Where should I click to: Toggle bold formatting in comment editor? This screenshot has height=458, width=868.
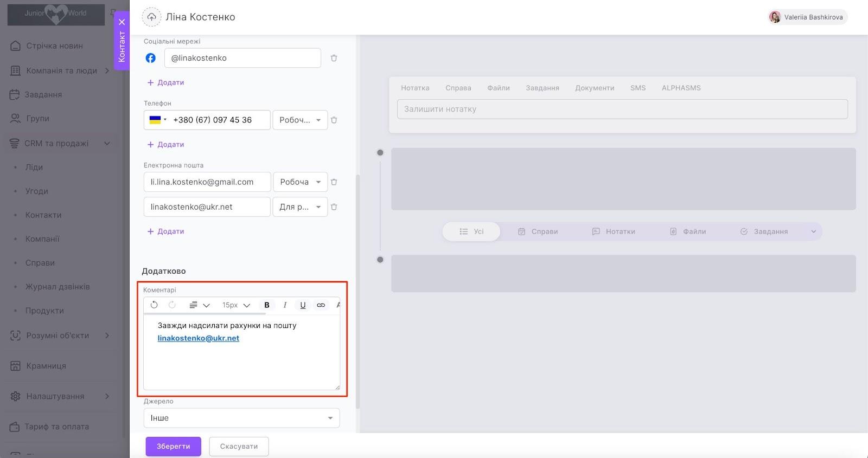(x=266, y=305)
